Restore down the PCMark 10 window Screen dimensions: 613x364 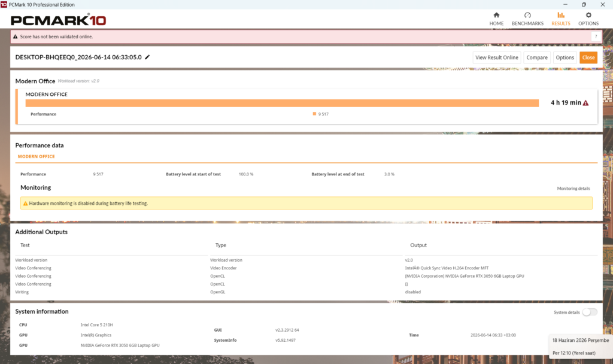point(584,4)
